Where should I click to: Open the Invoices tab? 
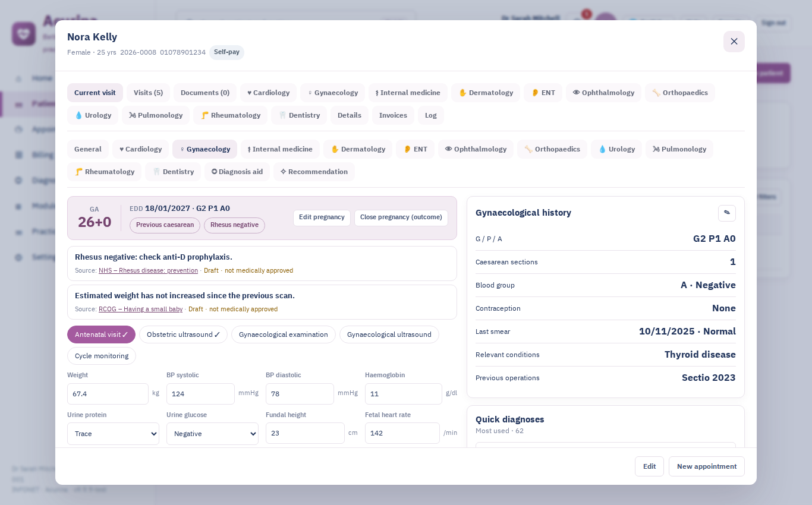point(393,115)
